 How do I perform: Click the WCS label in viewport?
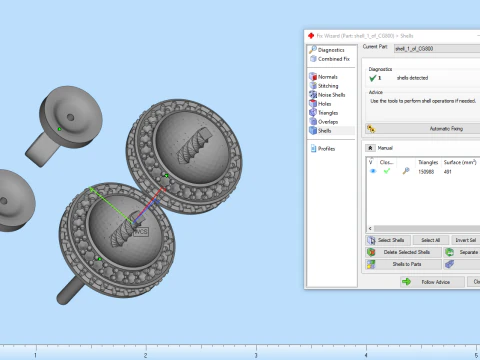tap(141, 232)
